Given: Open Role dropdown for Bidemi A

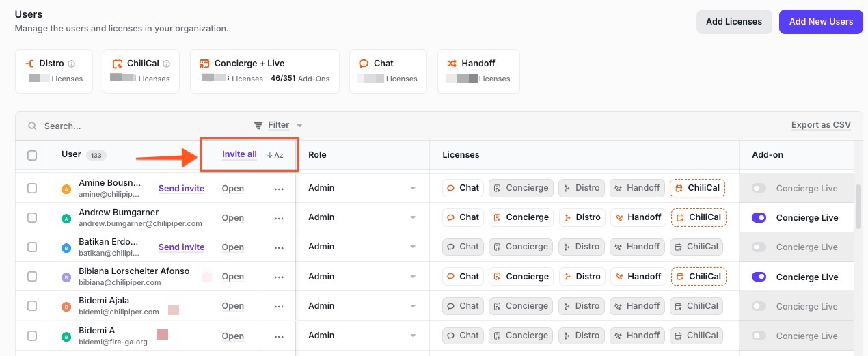Looking at the screenshot, I should click(362, 336).
